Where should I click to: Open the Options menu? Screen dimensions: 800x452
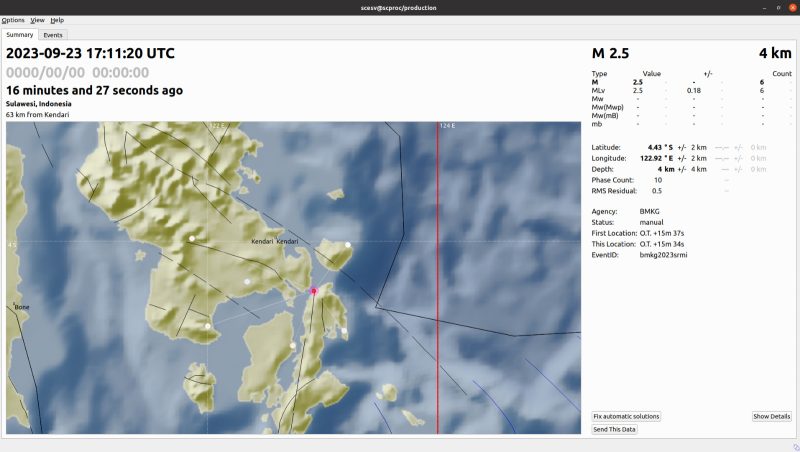(x=13, y=20)
